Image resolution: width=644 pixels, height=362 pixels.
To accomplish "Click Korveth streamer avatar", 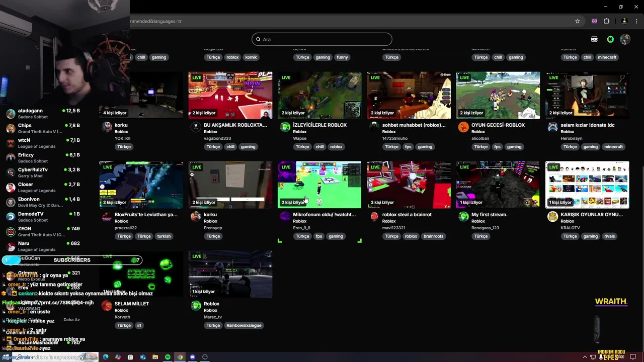I will click(107, 306).
